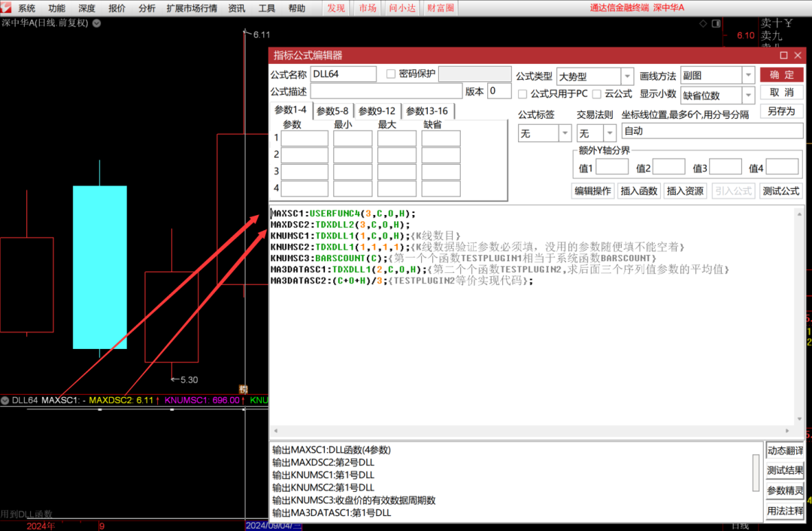Click the orange marker icon on the date axis
Image resolution: width=812 pixels, height=531 pixels.
(x=244, y=389)
